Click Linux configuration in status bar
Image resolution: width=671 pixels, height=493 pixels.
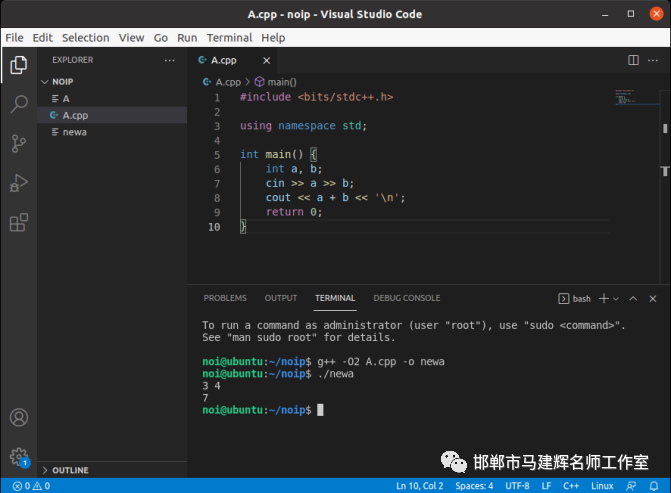[x=602, y=486]
